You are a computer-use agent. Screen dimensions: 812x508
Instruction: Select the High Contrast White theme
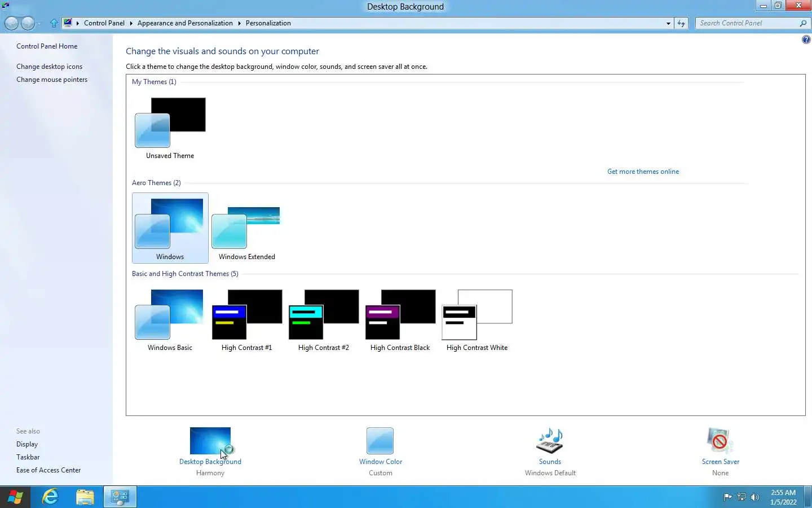coord(477,320)
